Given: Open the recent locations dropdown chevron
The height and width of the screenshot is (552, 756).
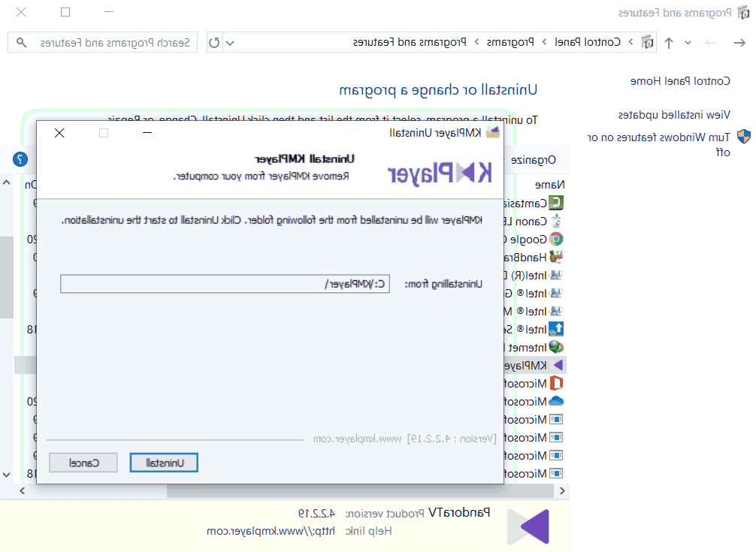Looking at the screenshot, I should point(688,43).
